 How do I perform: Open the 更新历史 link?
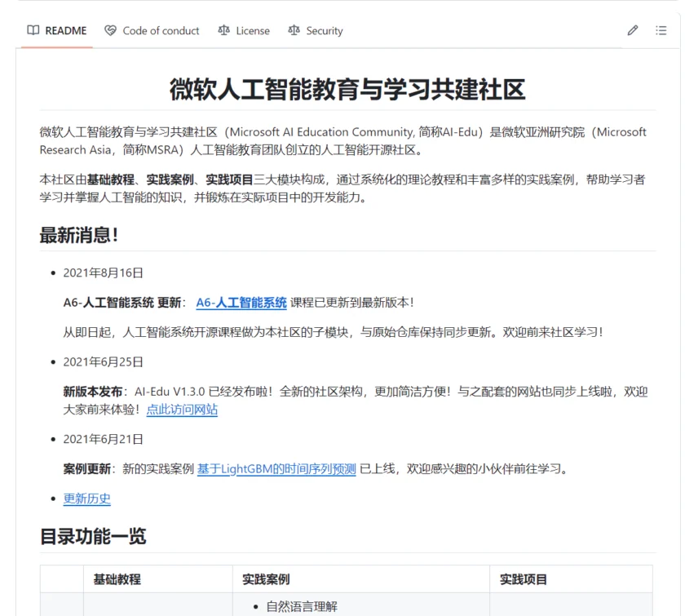pyautogui.click(x=87, y=499)
